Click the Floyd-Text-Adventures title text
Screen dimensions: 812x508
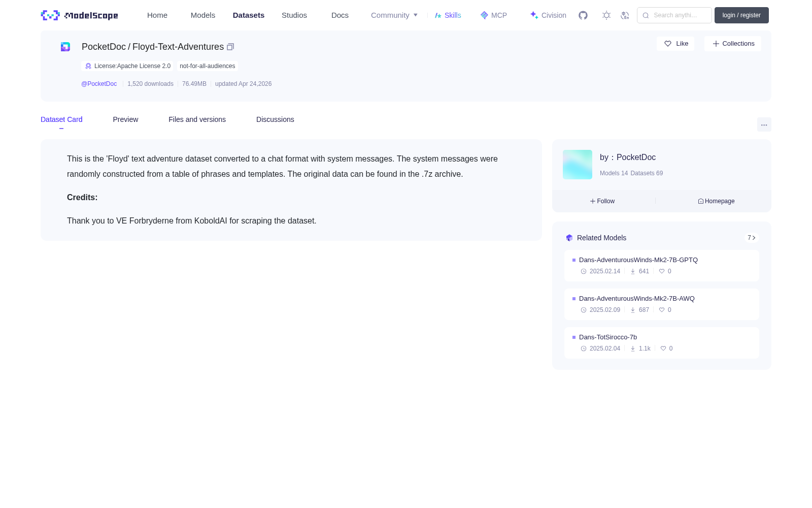178,47
